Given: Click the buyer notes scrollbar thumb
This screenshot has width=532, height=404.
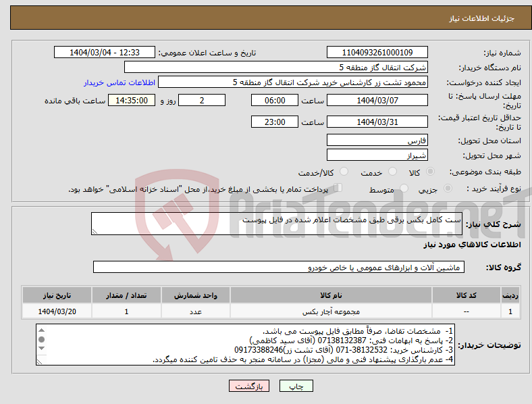Looking at the screenshot, I should [x=41, y=340].
